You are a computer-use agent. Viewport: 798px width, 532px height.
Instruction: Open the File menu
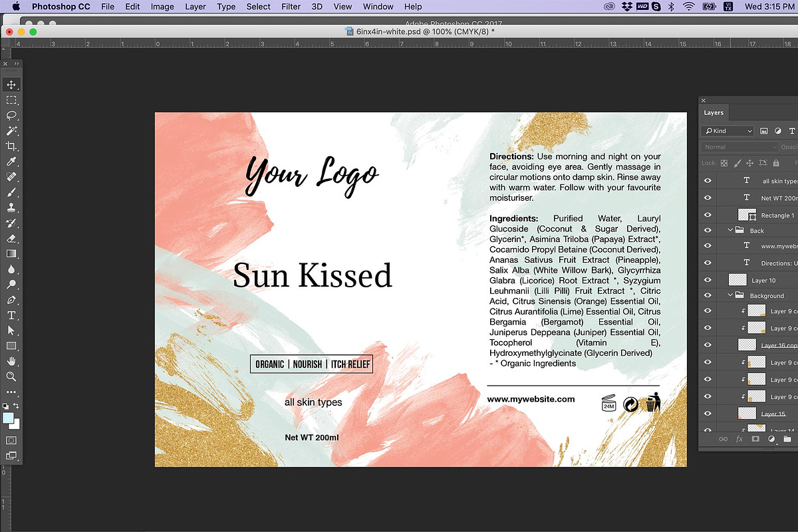coord(108,7)
